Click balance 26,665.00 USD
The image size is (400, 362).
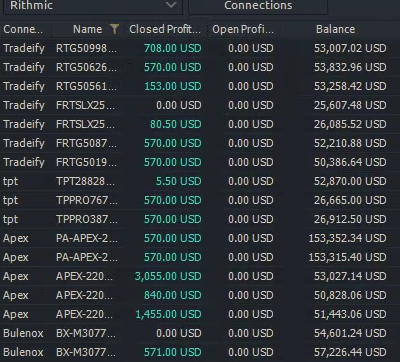(350, 200)
